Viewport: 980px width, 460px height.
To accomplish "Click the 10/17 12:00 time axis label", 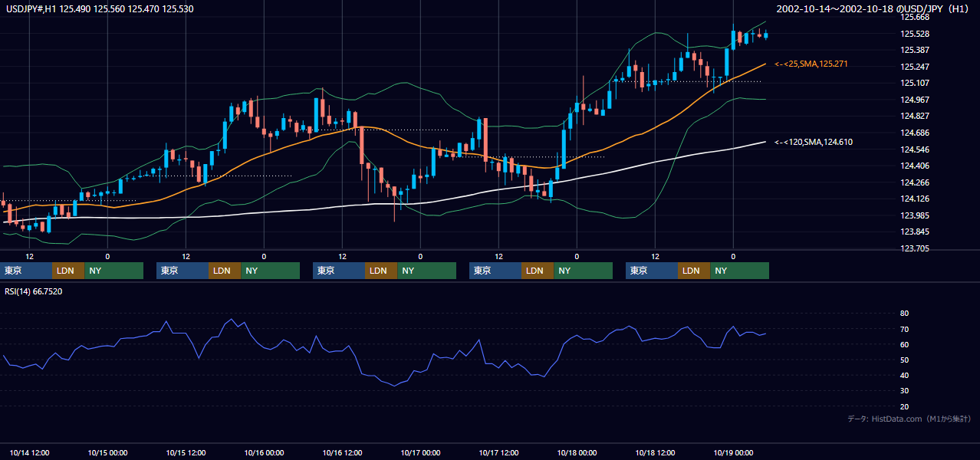I will click(498, 453).
